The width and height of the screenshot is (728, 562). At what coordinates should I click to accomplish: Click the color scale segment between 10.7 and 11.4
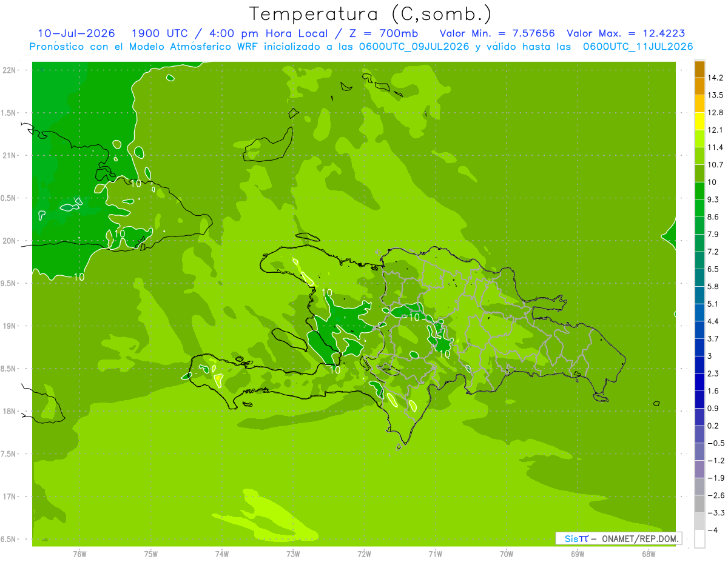[699, 156]
